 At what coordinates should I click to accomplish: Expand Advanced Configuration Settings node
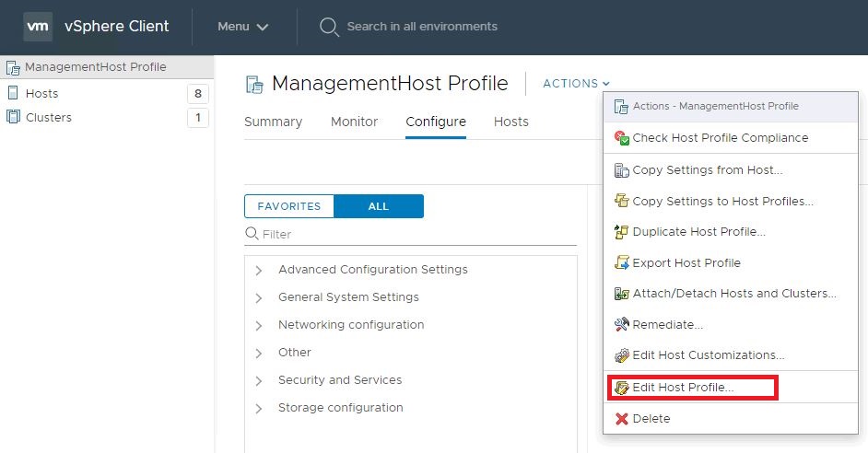click(x=259, y=271)
